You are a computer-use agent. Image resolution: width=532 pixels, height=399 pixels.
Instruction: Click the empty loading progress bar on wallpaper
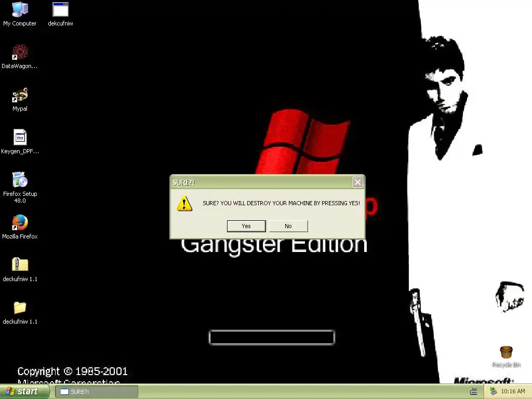(x=271, y=337)
